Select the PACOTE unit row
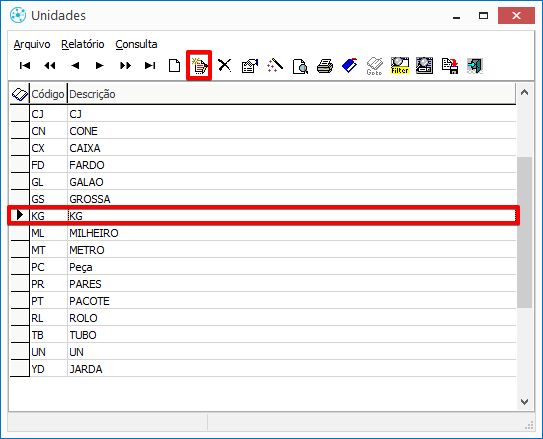 (263, 301)
